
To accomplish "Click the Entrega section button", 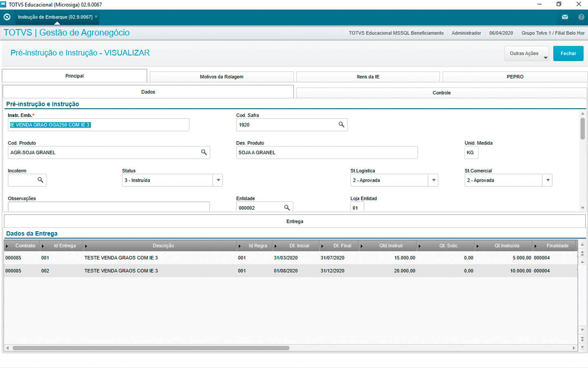I will pyautogui.click(x=294, y=222).
